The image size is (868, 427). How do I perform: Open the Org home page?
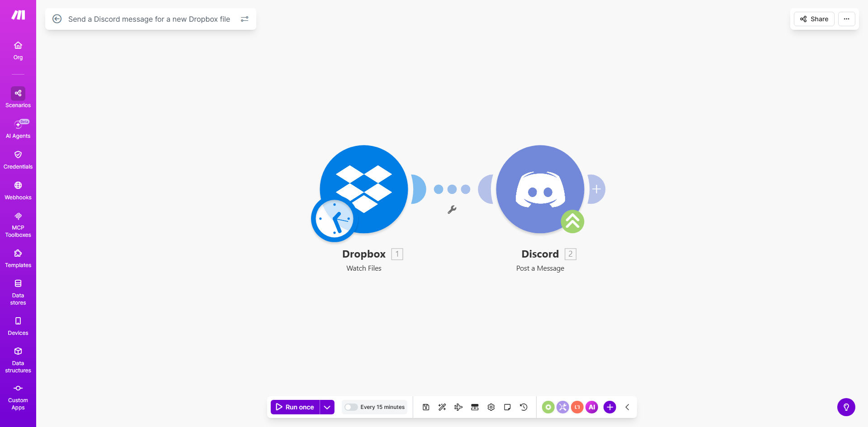(x=18, y=51)
